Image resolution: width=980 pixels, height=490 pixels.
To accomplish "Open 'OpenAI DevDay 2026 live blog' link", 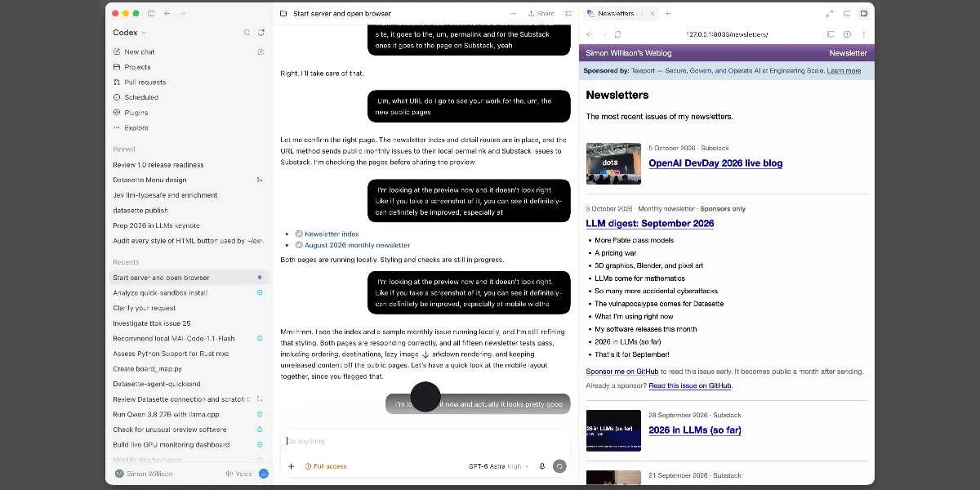I will point(715,163).
